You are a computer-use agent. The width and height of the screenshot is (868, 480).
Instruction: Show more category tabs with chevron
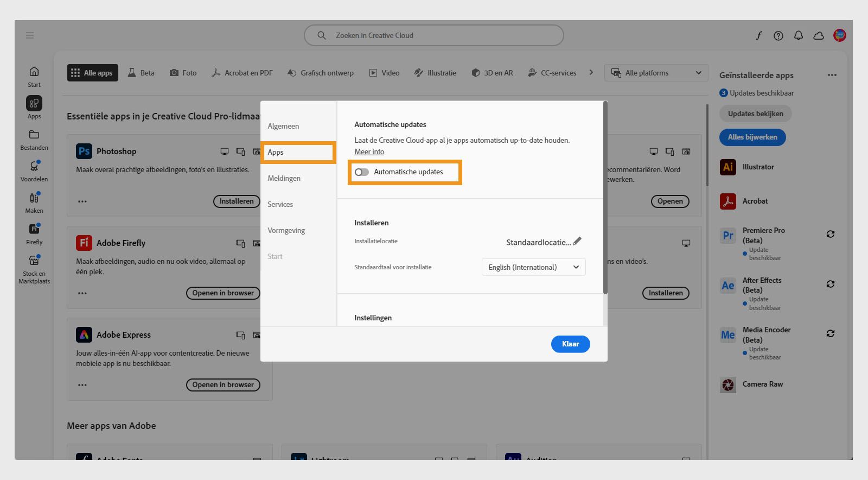[591, 73]
